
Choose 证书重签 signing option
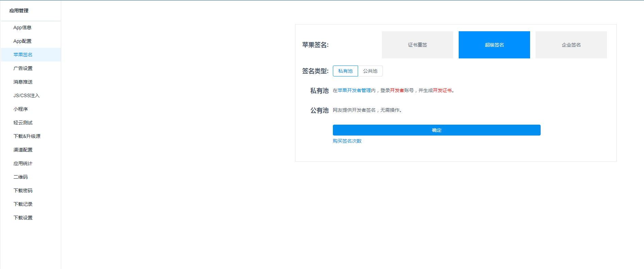(418, 45)
